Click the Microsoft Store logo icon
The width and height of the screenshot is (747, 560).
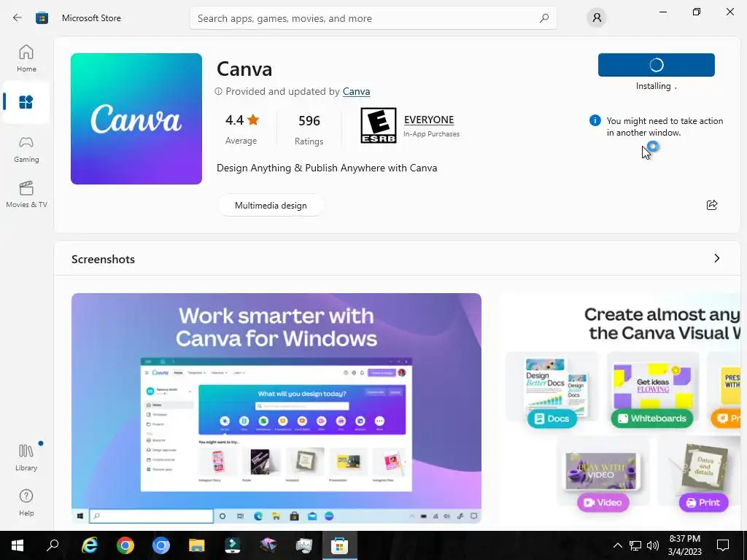tap(42, 18)
